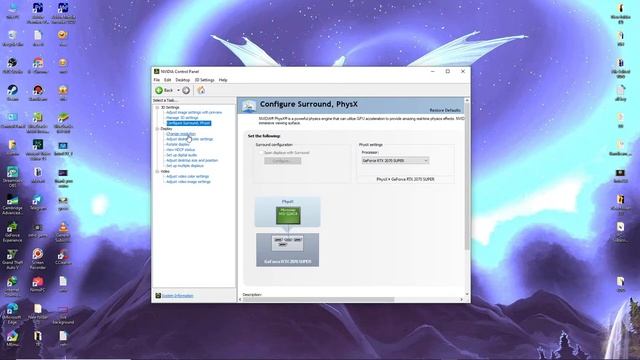640x360 pixels.
Task: Open Set up digital audio task
Action: [181, 155]
